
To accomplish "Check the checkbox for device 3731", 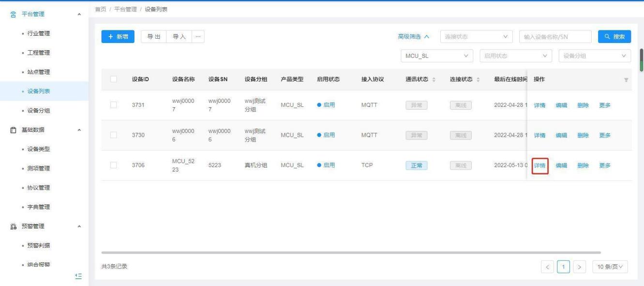I will pyautogui.click(x=114, y=105).
